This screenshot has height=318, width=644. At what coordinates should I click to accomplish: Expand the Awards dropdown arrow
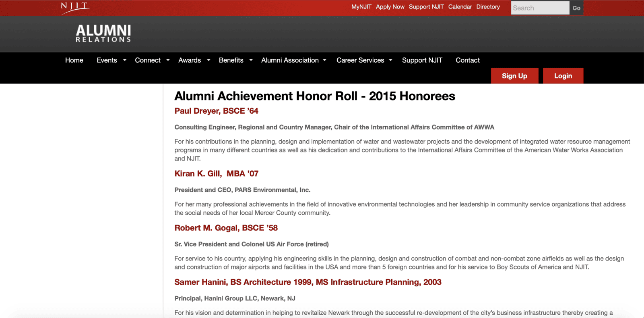pos(208,60)
